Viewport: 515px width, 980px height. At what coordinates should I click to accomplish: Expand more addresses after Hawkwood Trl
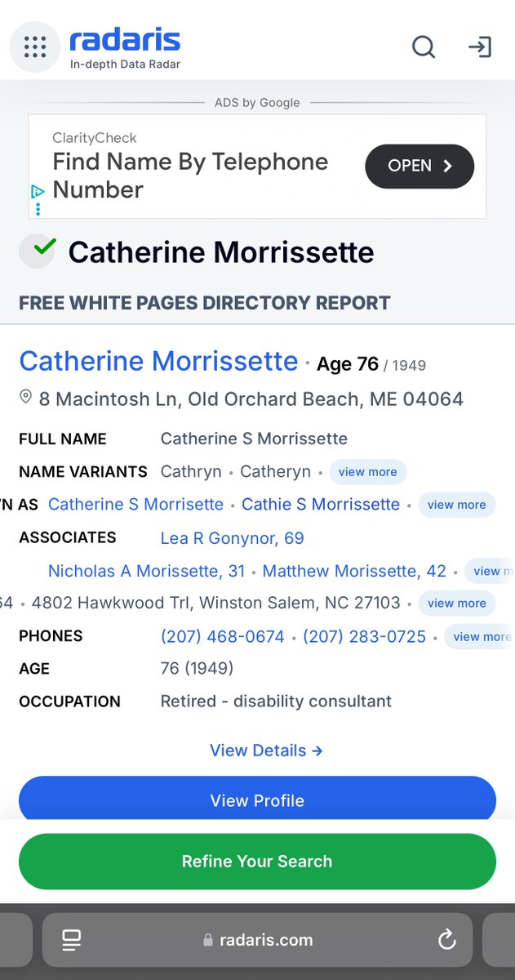point(456,604)
